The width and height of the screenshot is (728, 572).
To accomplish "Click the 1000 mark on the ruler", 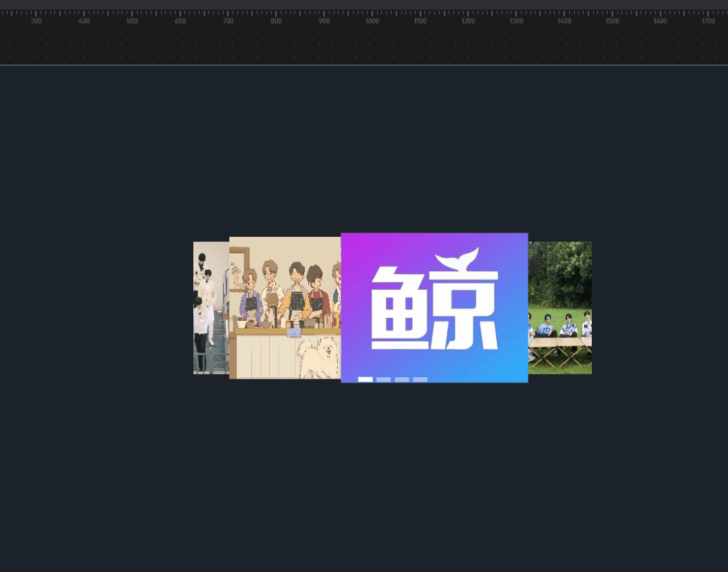I will [x=372, y=21].
